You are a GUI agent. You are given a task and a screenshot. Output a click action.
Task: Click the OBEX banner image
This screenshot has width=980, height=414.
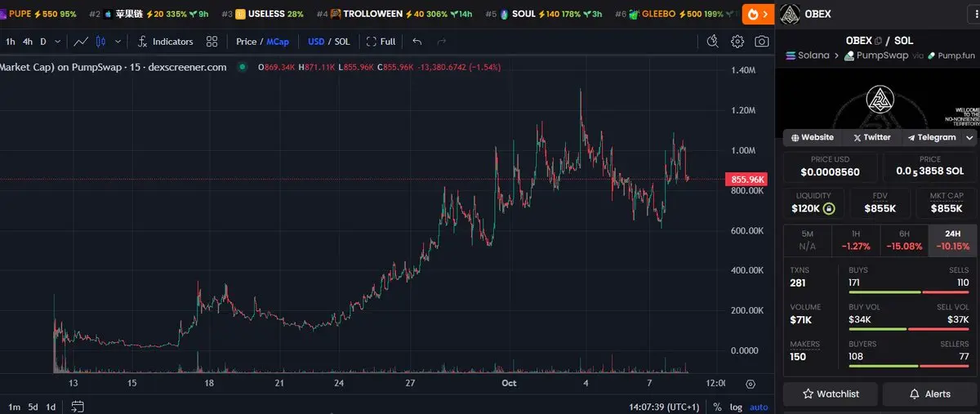(x=877, y=99)
